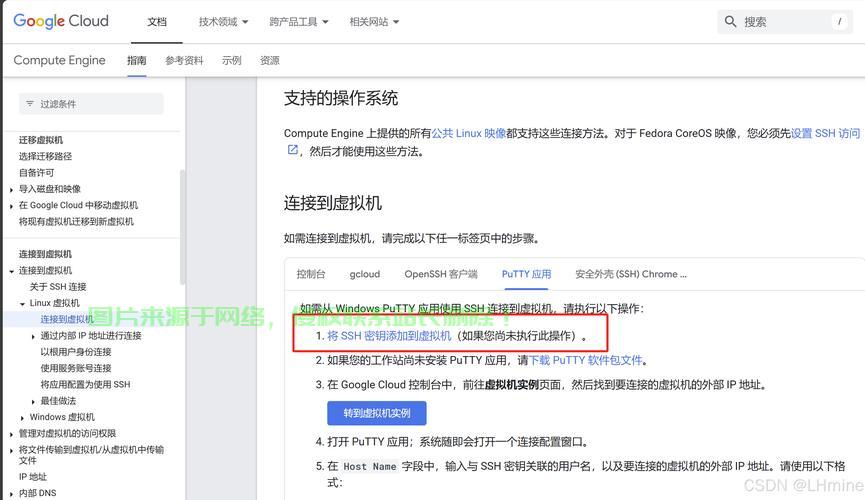
Task: Open 将应用配置为使用 SSH sidebar item
Action: (86, 384)
